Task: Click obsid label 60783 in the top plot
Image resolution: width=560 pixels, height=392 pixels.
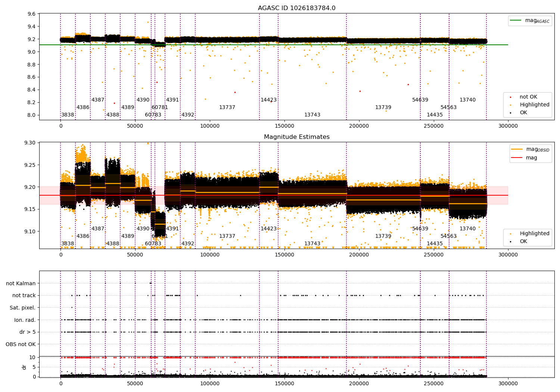Action: click(x=153, y=115)
